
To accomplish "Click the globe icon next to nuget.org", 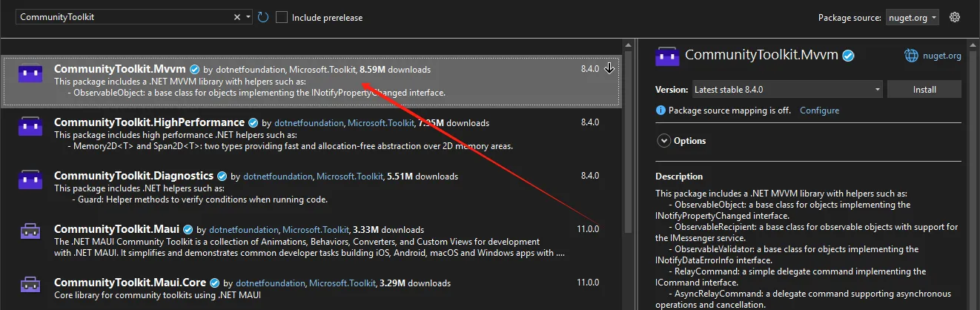I will [x=911, y=56].
